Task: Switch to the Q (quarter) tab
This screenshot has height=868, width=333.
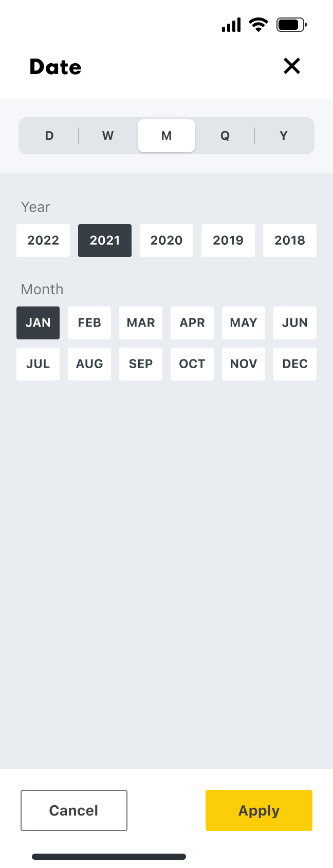Action: pos(225,136)
